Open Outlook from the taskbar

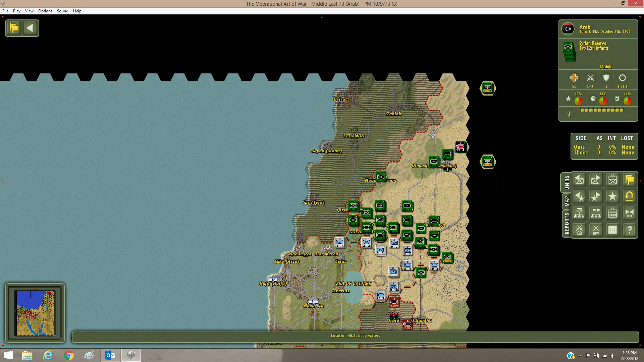[110, 355]
